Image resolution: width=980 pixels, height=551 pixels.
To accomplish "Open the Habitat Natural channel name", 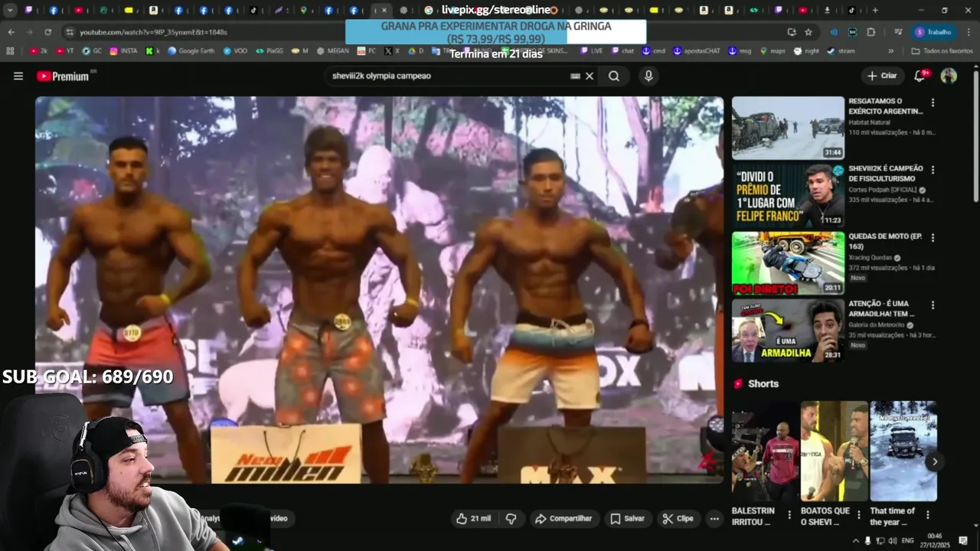I will [870, 122].
